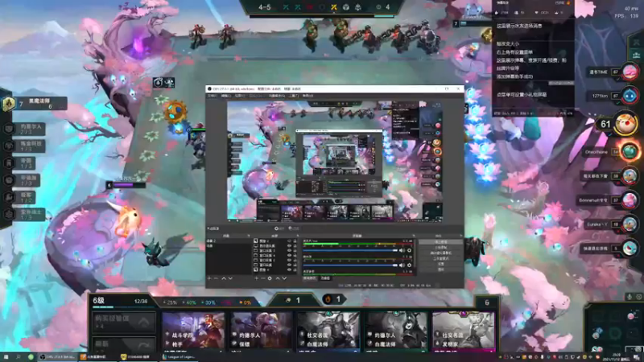Click the third button in OBS controls dock

pyautogui.click(x=440, y=253)
